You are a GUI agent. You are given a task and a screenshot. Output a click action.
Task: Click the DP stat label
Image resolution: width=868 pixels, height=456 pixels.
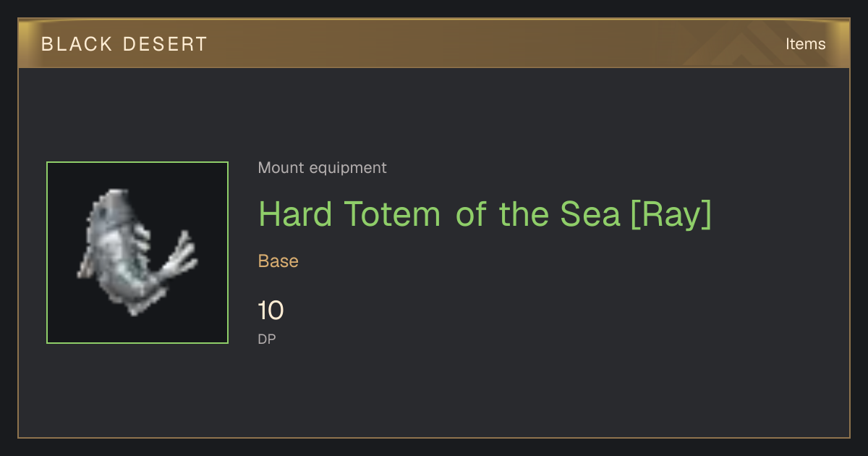(267, 339)
